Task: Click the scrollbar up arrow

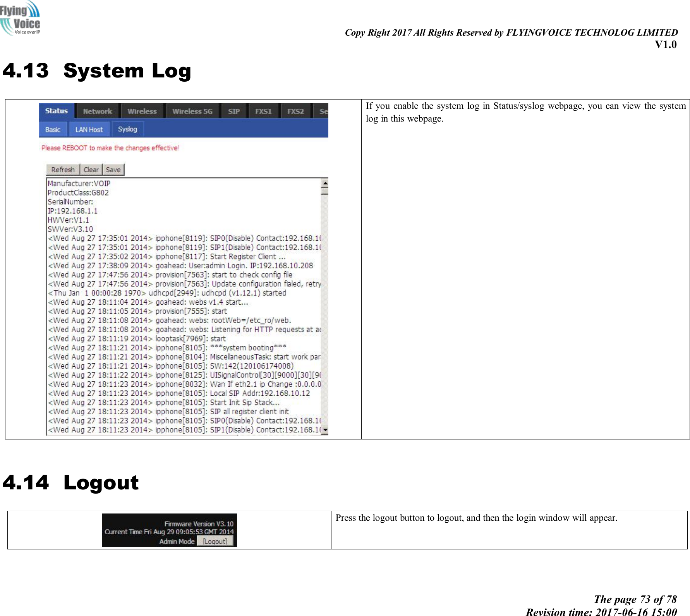Action: tap(326, 184)
